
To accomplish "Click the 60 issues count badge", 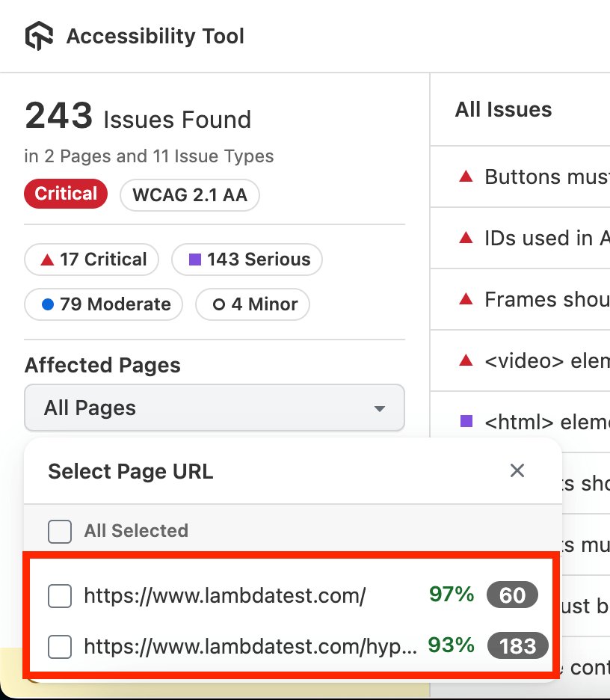I will 512,596.
